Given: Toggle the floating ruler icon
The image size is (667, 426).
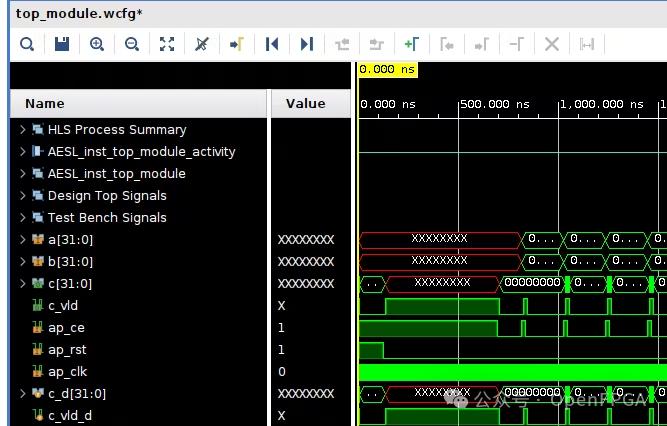Looking at the screenshot, I should coord(587,44).
